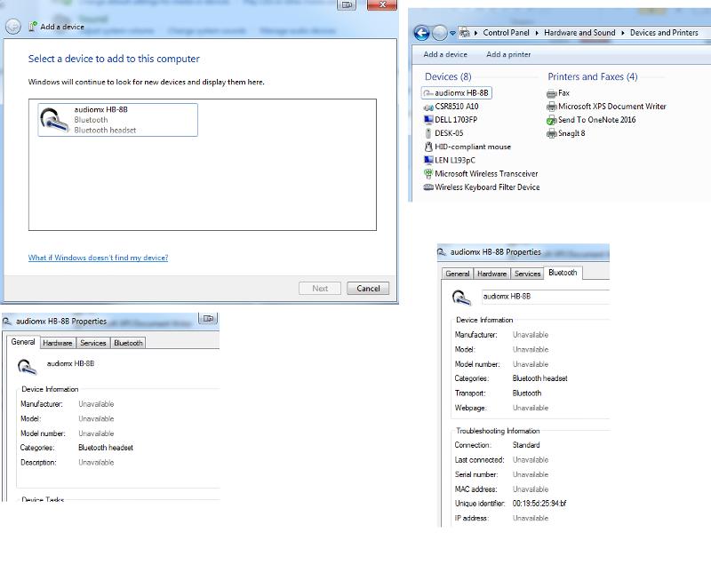This screenshot has height=588, width=711.
Task: Open Services tab in lower-left Properties window
Action: point(93,343)
